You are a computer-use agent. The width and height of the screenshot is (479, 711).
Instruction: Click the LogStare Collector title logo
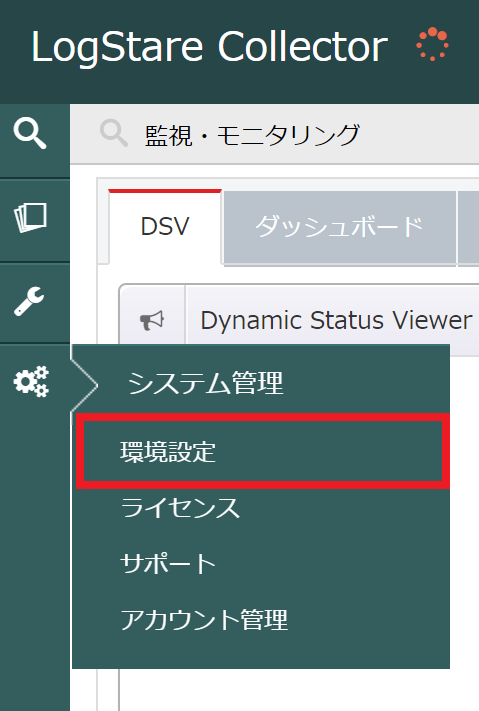(x=210, y=47)
